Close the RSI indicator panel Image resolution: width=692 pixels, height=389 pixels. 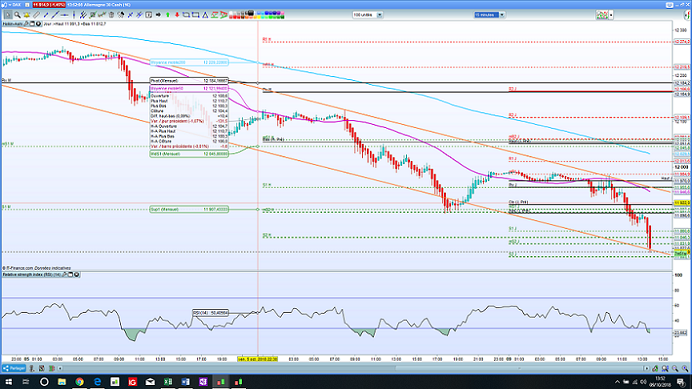click(76, 274)
